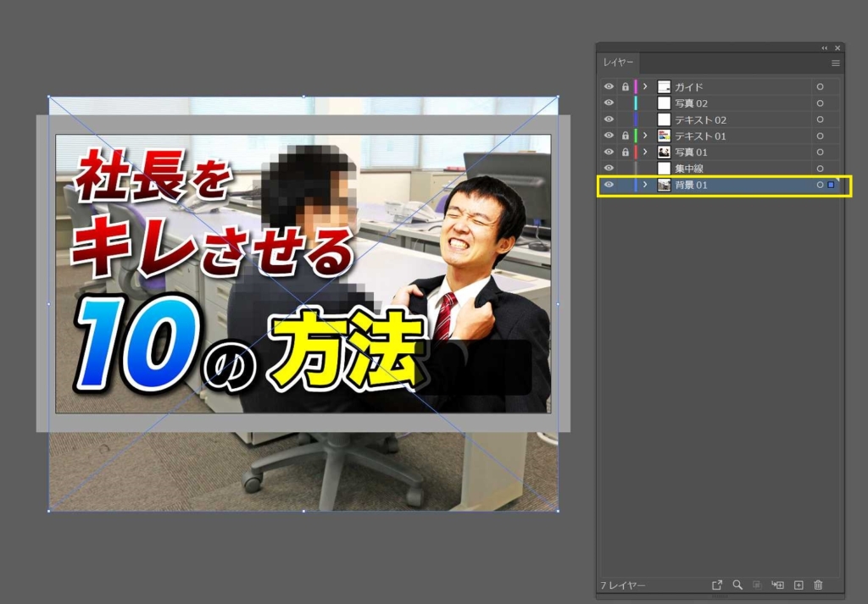Expand the ガイド layer contents
Viewport: 868px width, 604px height.
[x=645, y=86]
